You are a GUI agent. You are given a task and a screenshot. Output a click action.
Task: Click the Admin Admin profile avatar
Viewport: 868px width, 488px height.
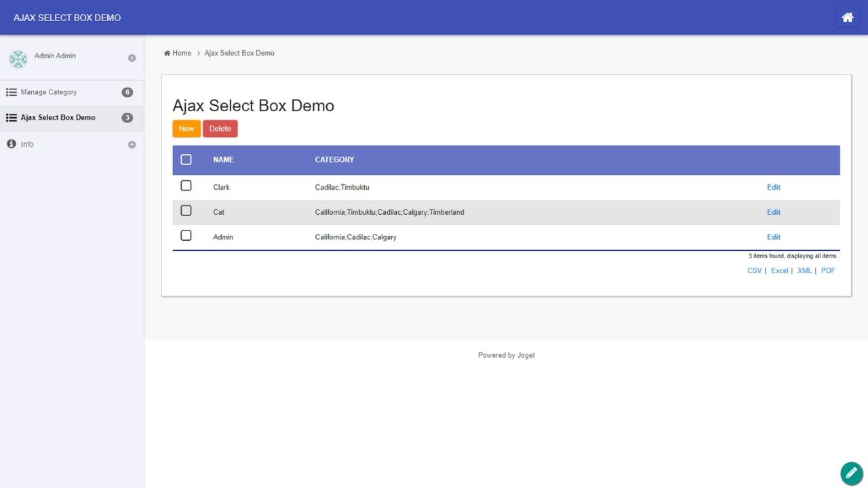18,59
